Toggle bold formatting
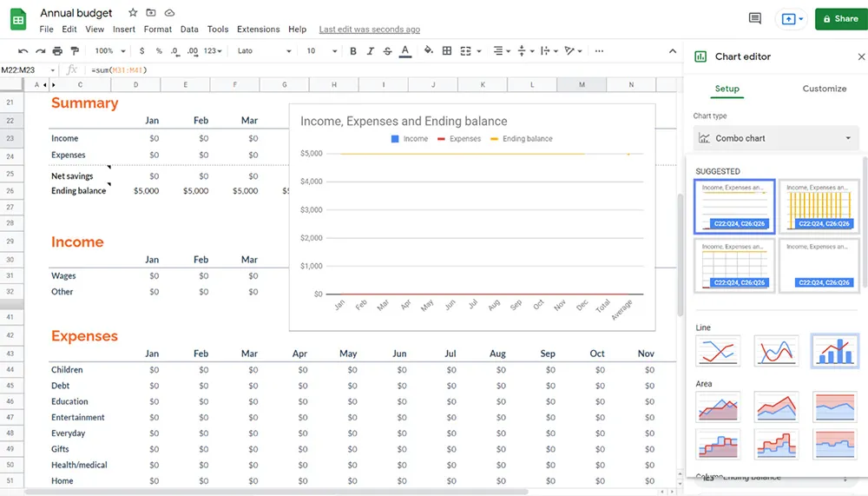This screenshot has height=496, width=868. pyautogui.click(x=353, y=51)
